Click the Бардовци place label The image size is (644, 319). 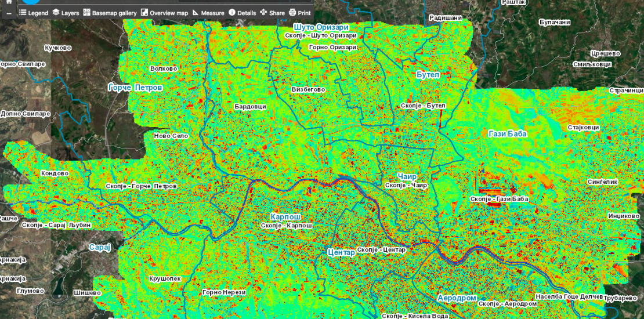pos(250,107)
